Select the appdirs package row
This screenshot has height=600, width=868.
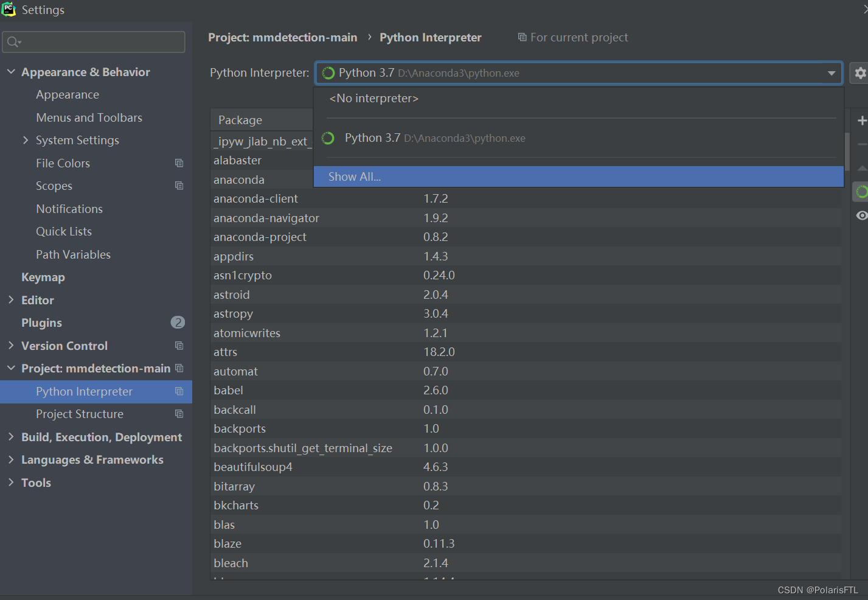pyautogui.click(x=526, y=256)
